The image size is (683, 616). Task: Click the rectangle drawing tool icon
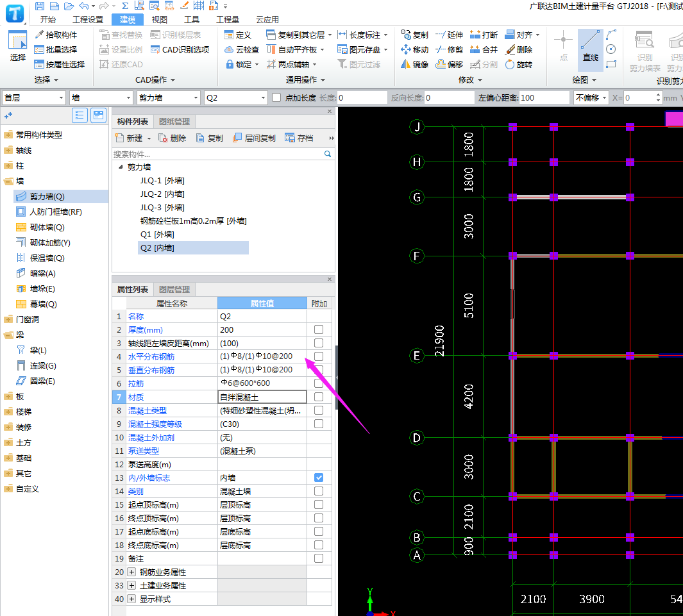point(611,65)
